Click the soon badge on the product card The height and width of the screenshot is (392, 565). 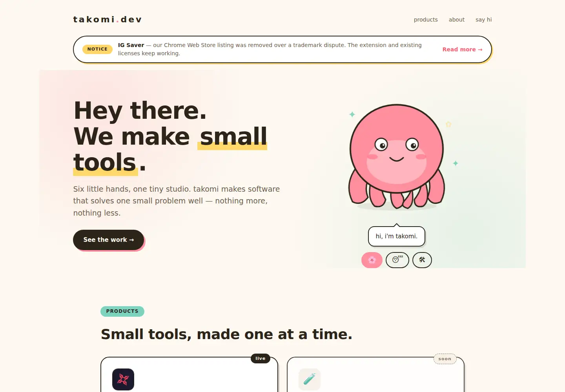click(445, 359)
